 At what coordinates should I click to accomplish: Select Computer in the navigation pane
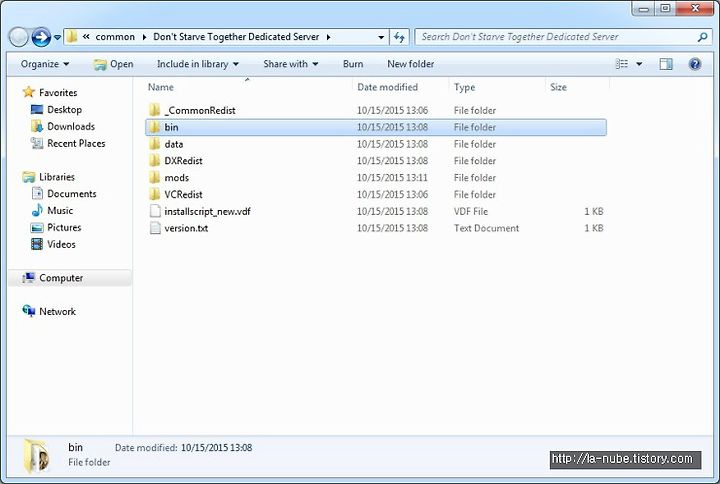(61, 278)
